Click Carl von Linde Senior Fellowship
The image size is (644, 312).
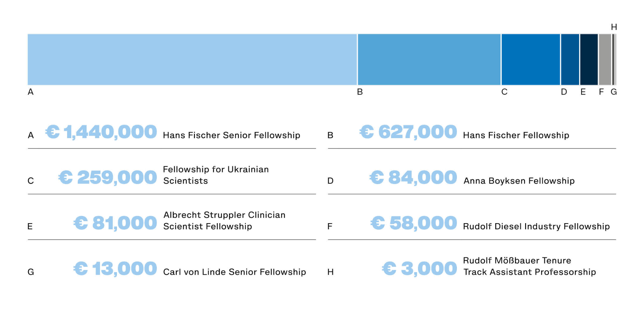[235, 272]
